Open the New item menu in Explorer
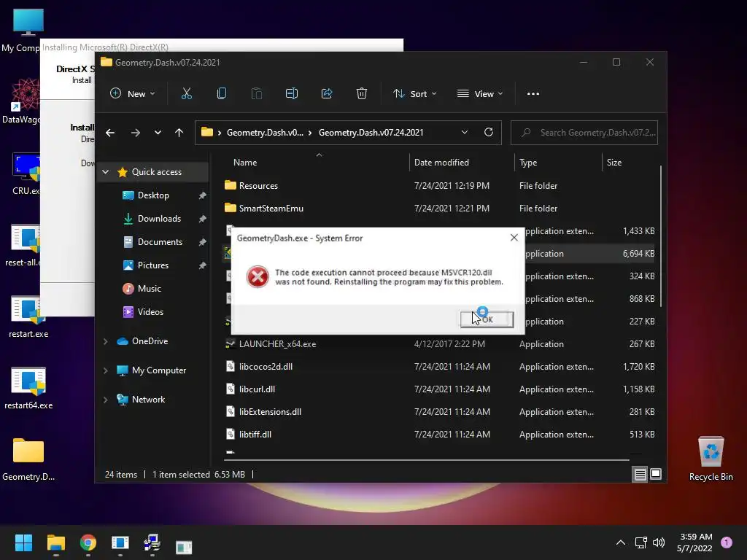 (x=133, y=94)
